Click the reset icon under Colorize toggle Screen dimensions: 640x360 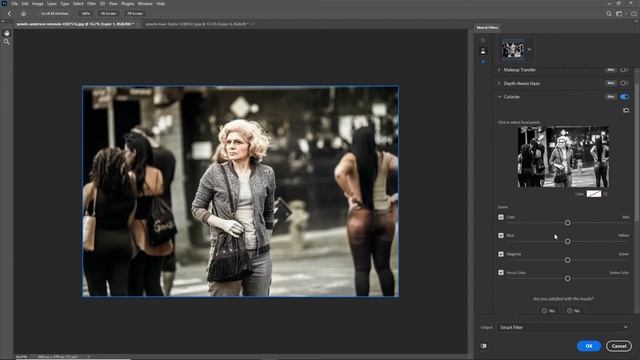click(626, 110)
